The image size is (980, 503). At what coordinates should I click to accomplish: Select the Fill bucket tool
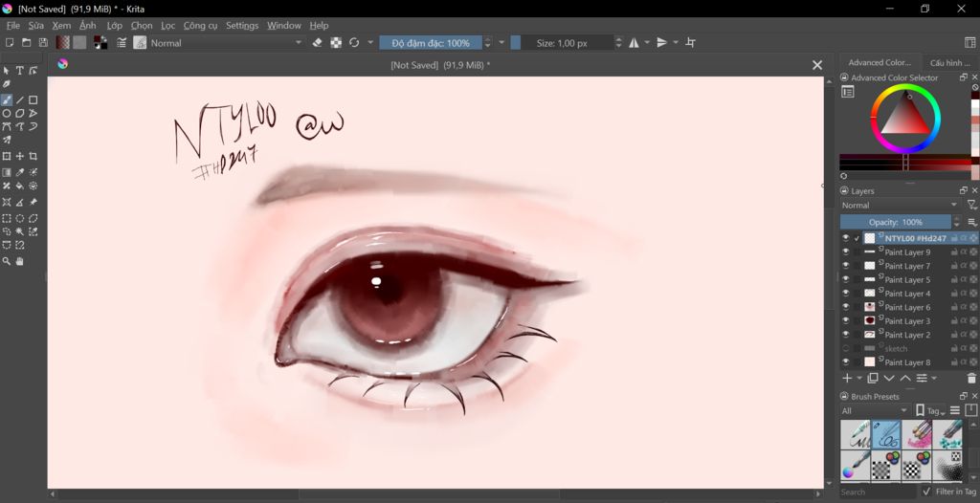[x=20, y=186]
